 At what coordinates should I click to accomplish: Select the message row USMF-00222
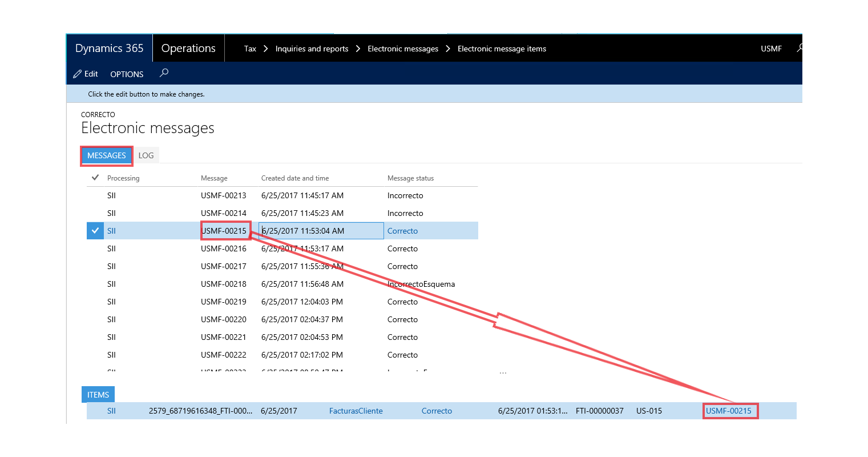coord(282,355)
